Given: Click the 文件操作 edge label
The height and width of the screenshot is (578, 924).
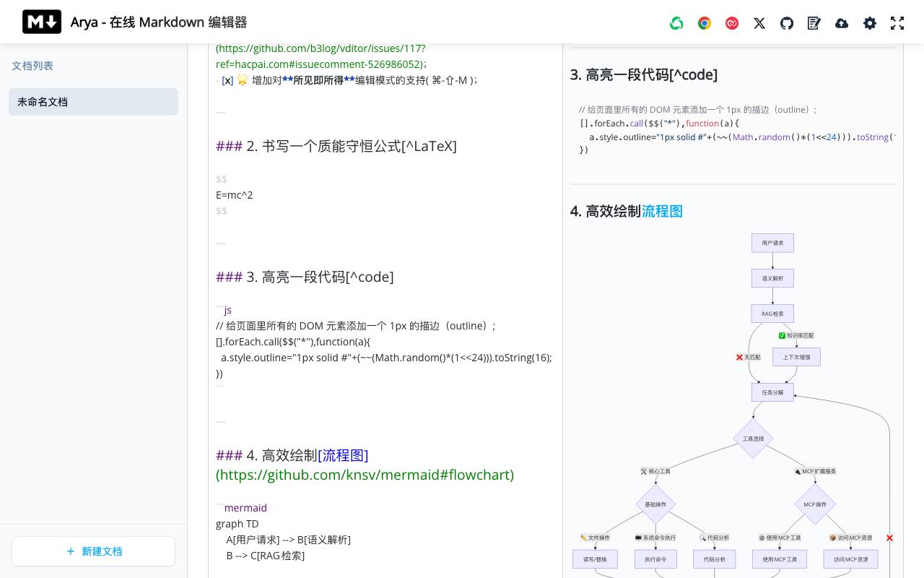Looking at the screenshot, I should (595, 538).
